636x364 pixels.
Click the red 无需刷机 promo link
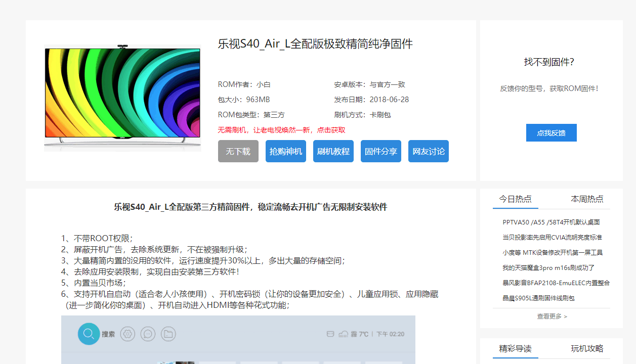click(x=282, y=130)
